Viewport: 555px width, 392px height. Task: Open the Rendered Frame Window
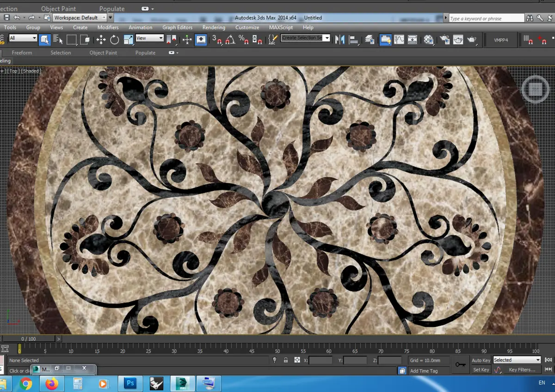click(x=458, y=40)
